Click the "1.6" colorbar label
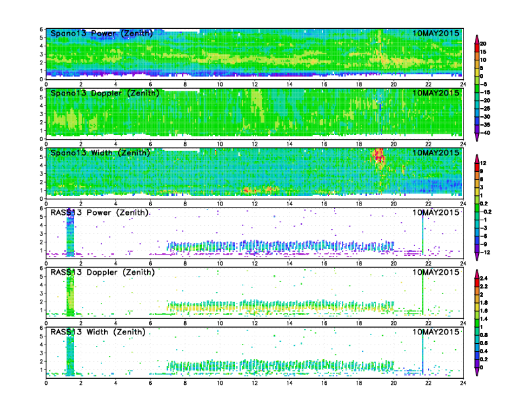This screenshot has width=532, height=411. click(484, 311)
